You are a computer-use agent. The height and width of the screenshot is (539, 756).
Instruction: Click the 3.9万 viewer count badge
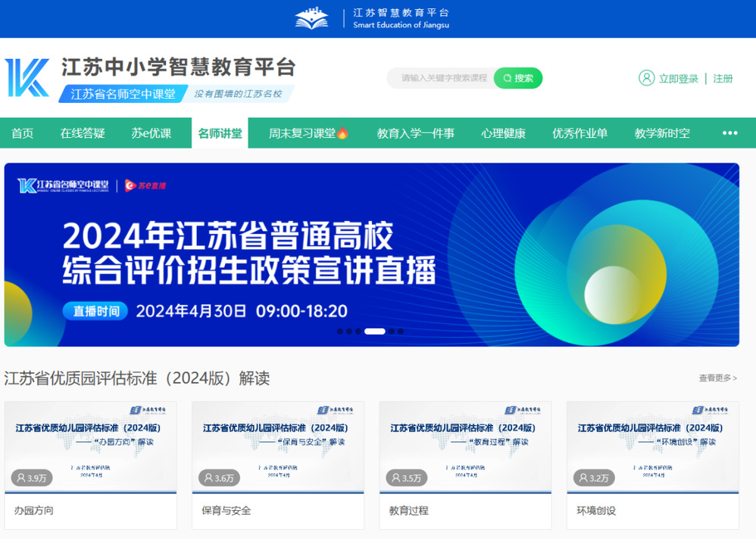point(32,478)
